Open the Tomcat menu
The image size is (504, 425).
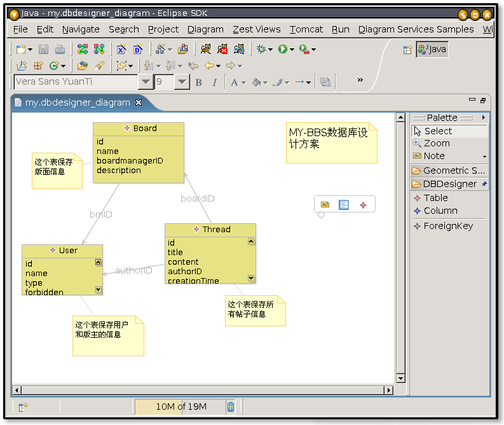tap(306, 29)
